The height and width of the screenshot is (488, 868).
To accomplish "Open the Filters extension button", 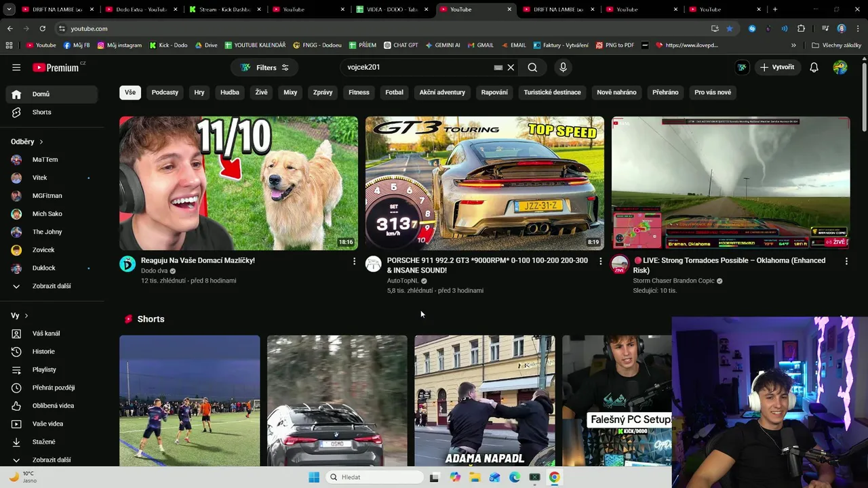I will click(264, 67).
